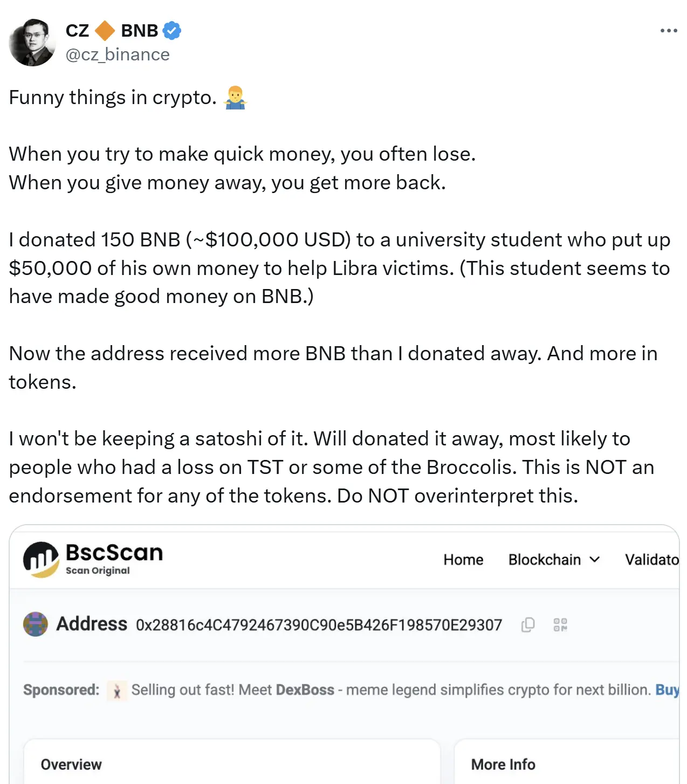Show the QR code for the address
687x784 pixels.
[x=561, y=625]
